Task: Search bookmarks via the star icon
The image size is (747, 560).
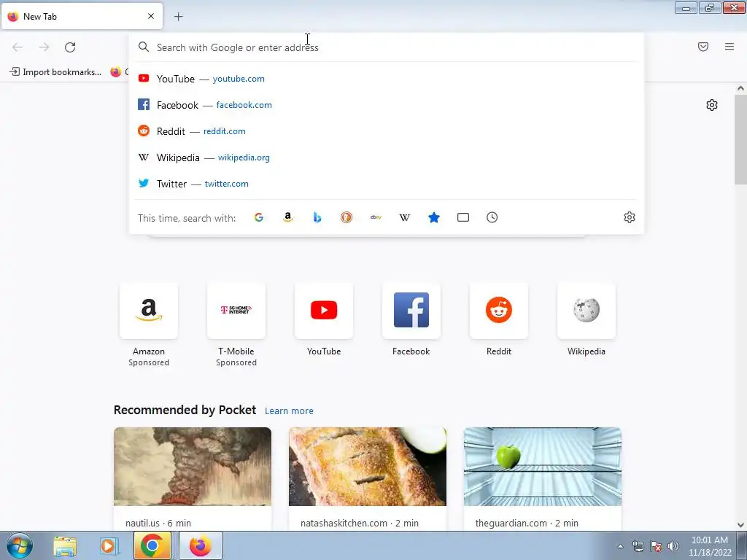Action: [434, 217]
